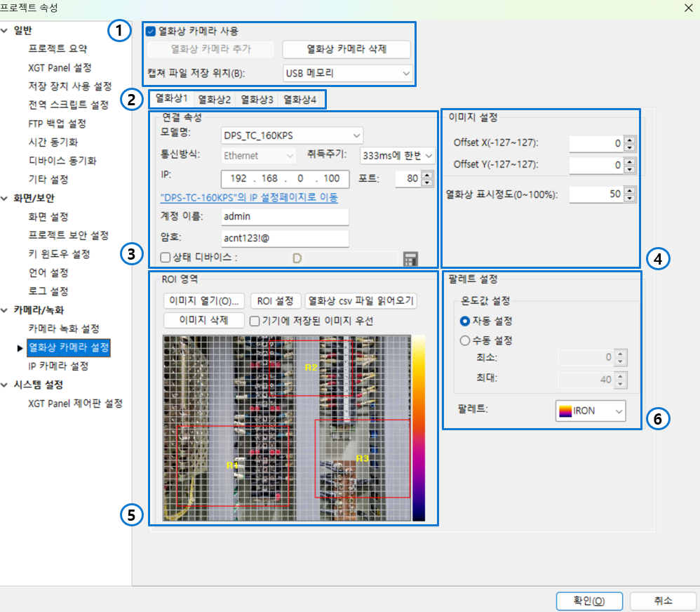The height and width of the screenshot is (612, 700).
Task: Increase 포트 value with up arrow
Action: pos(427,175)
